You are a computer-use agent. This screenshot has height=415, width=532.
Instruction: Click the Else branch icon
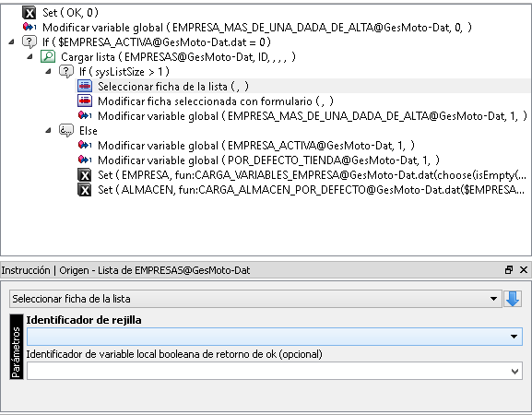tap(66, 130)
